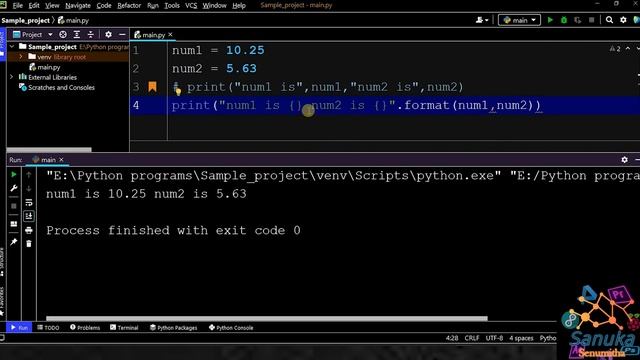Image resolution: width=640 pixels, height=360 pixels.
Task: Select the main tab in Run panel
Action: coord(44,160)
